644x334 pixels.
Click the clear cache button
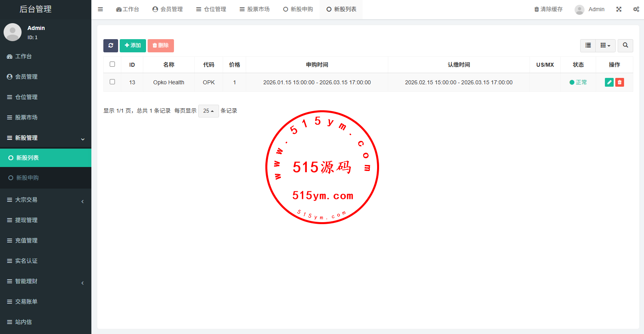[x=548, y=9]
